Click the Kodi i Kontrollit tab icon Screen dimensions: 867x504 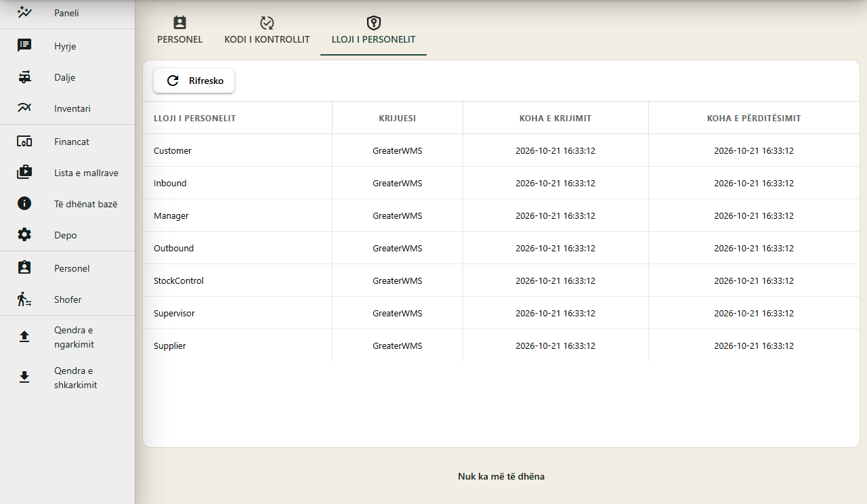[267, 23]
